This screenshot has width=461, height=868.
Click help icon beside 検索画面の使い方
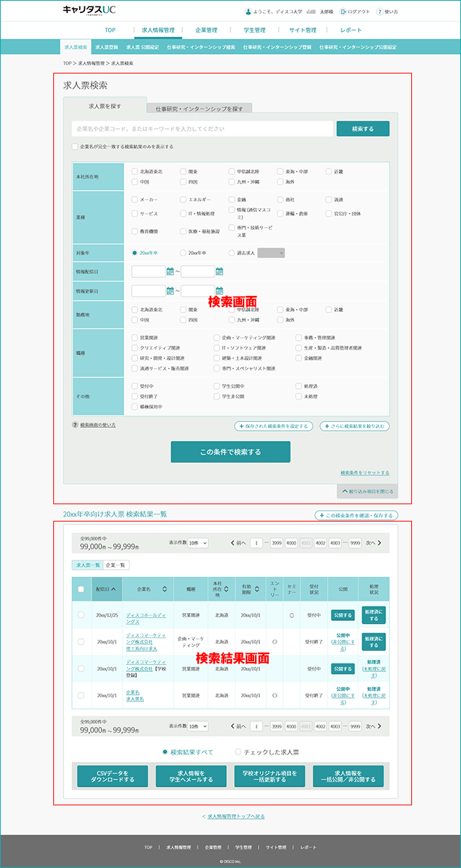tap(76, 425)
